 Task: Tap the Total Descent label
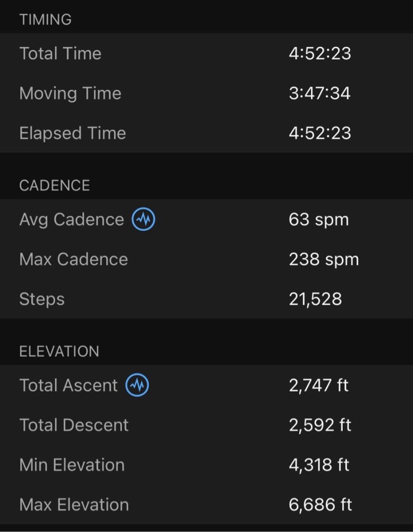coord(74,425)
